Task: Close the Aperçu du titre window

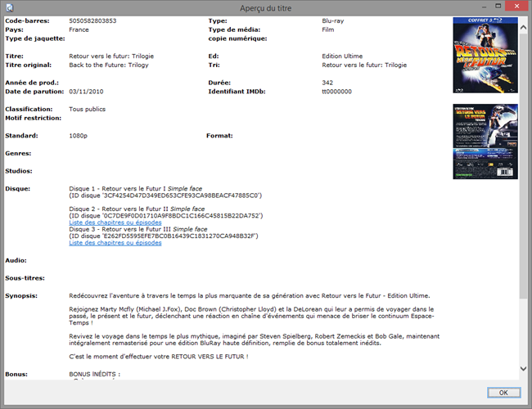Action: click(x=516, y=6)
